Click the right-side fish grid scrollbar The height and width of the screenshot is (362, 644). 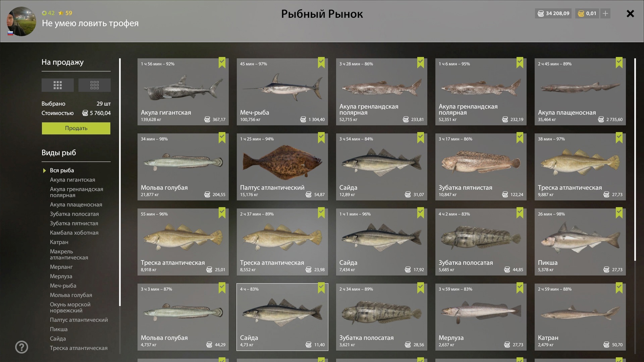[635, 160]
